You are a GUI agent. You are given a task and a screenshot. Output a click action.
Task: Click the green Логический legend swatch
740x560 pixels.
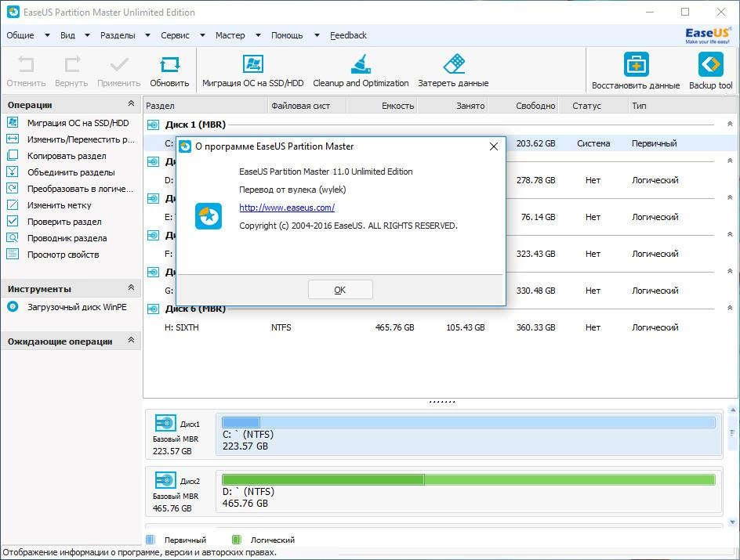click(x=237, y=540)
